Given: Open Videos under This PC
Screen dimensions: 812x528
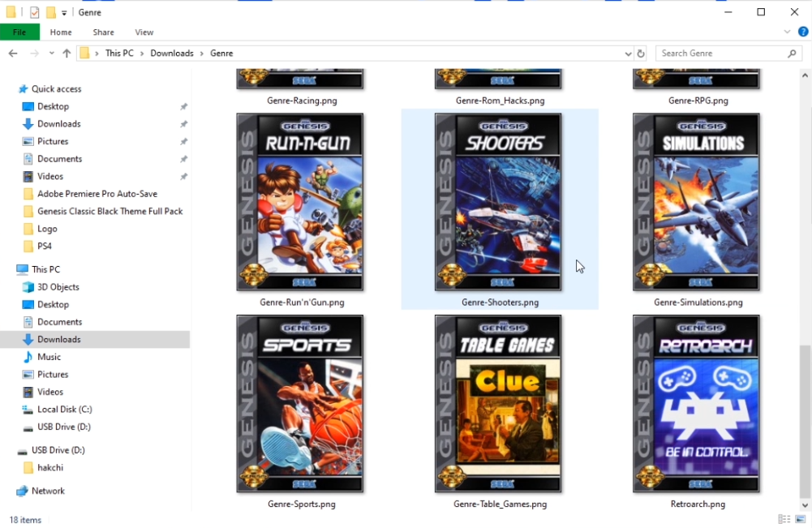Looking at the screenshot, I should (x=49, y=393).
